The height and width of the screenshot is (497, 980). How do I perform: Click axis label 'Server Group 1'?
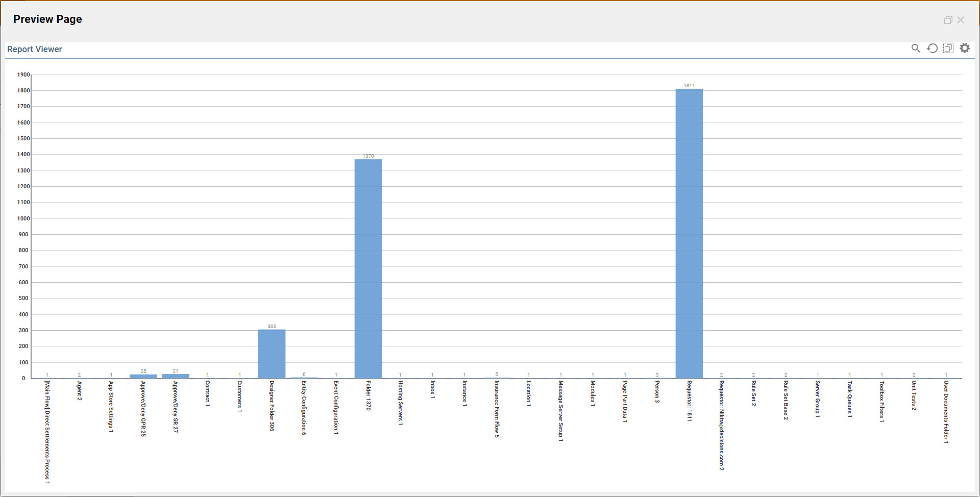pyautogui.click(x=818, y=400)
